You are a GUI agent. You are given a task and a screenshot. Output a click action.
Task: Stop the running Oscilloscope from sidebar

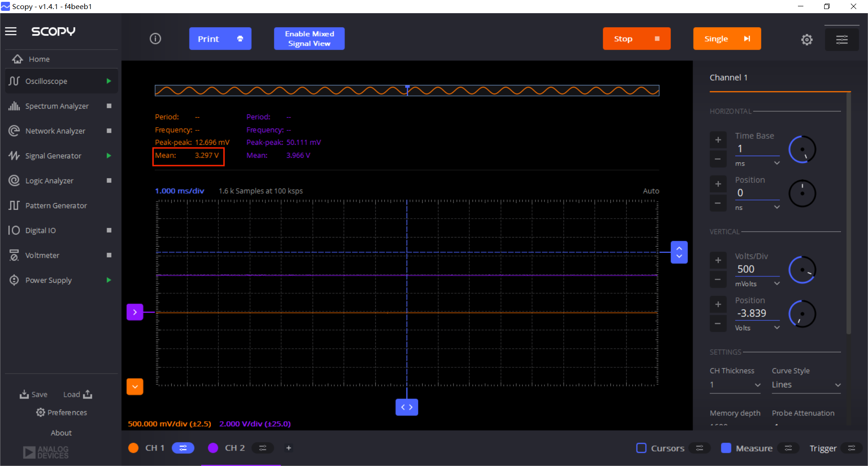pos(108,81)
